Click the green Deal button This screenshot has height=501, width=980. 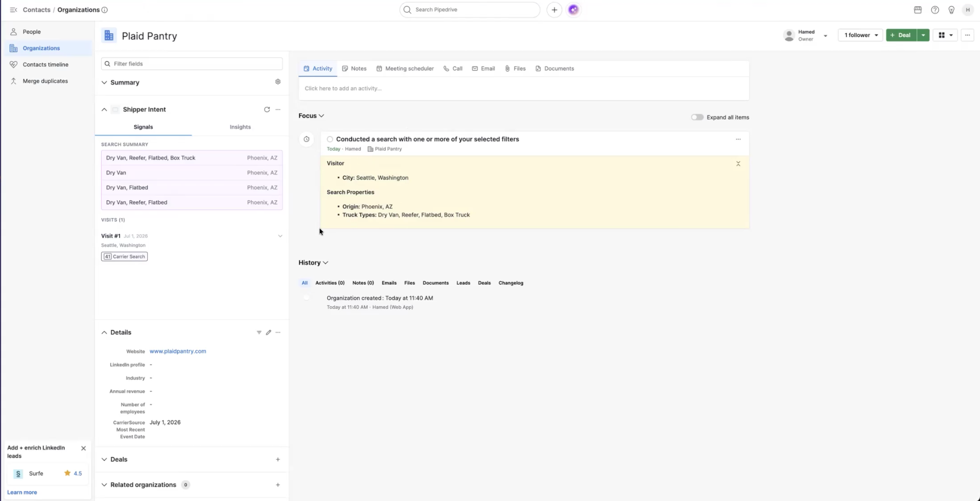pos(901,35)
